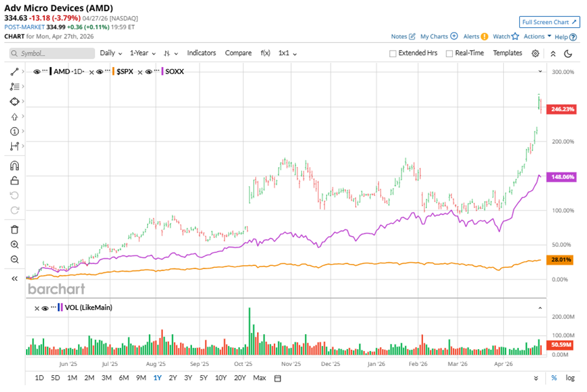
Task: Switch the scale to percent mode
Action: (554, 378)
